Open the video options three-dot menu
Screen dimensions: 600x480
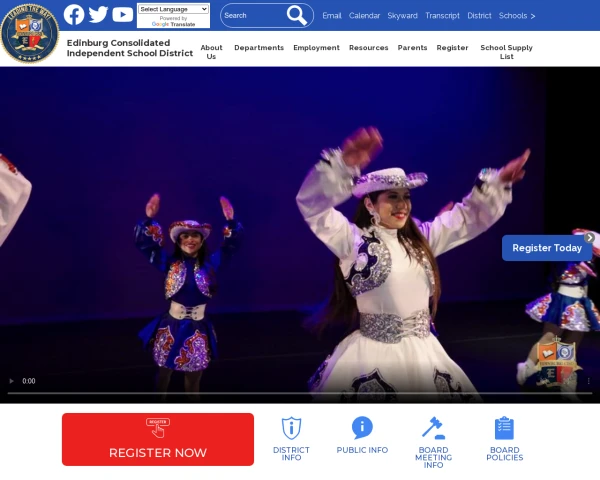(x=589, y=381)
